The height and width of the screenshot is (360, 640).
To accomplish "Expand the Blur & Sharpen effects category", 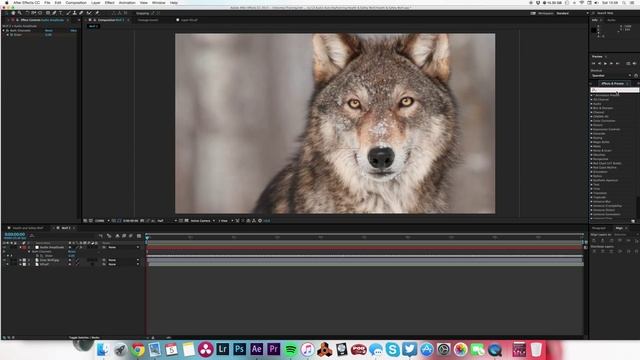I will tap(591, 108).
